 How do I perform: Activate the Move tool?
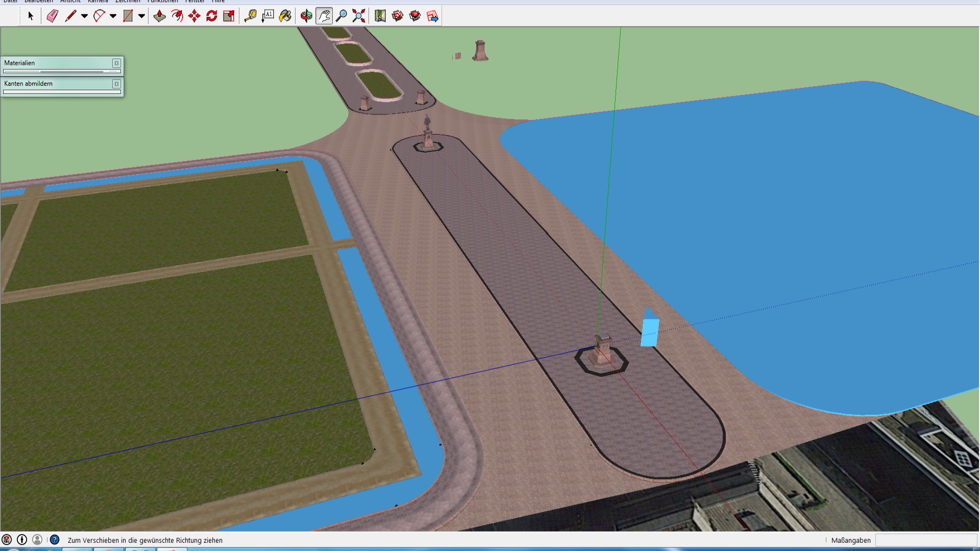coord(194,16)
